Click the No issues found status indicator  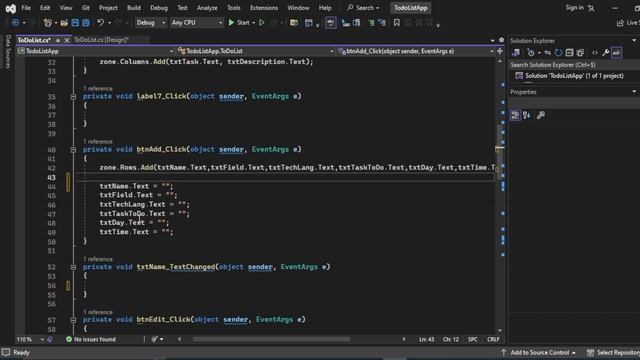point(91,340)
